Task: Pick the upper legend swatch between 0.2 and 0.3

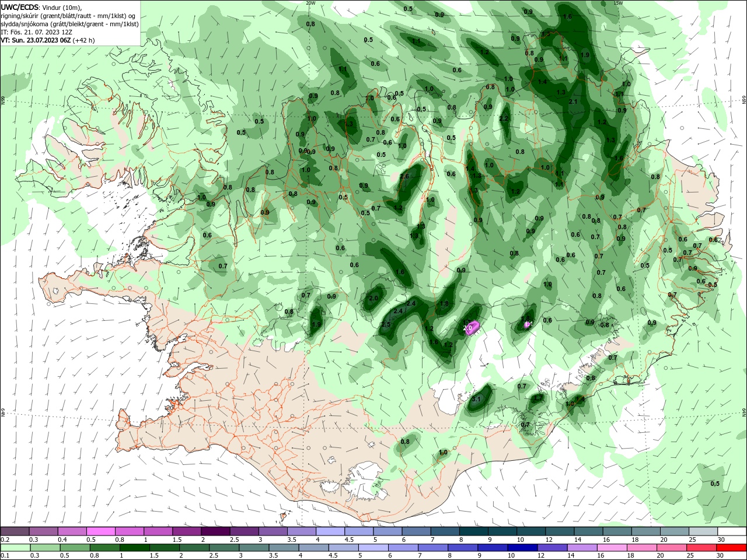Action: pyautogui.click(x=15, y=531)
